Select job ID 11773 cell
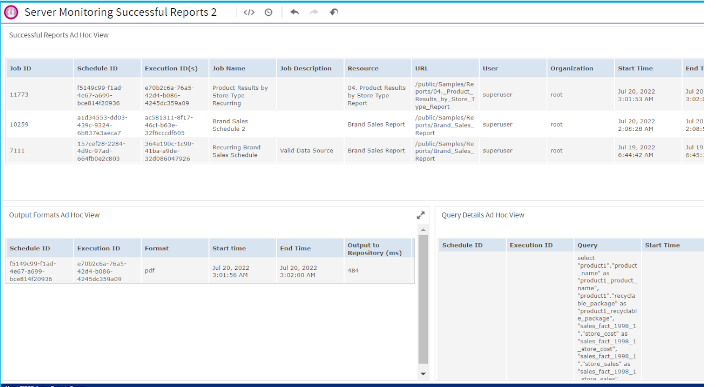Image resolution: width=716 pixels, height=387 pixels. click(39, 94)
